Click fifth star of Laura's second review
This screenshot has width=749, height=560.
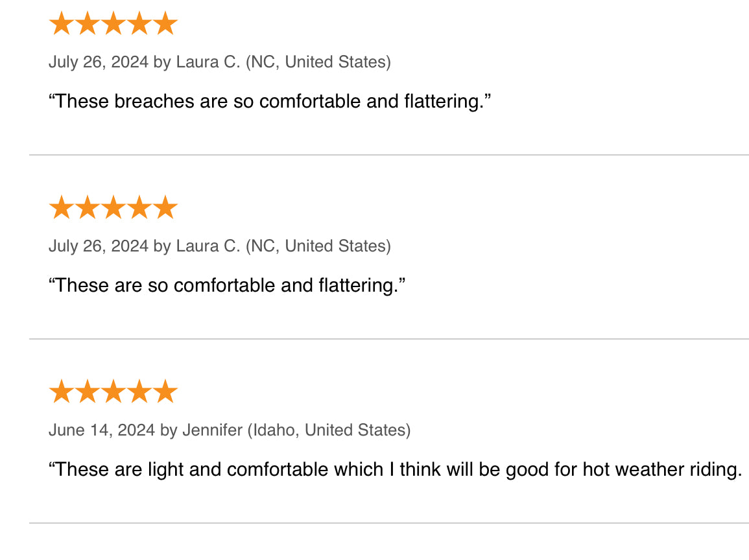point(165,207)
